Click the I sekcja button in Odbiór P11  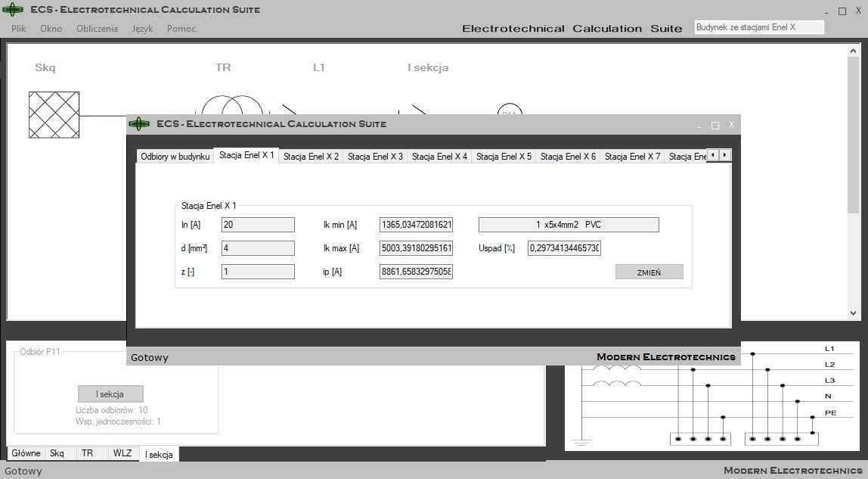pos(110,393)
